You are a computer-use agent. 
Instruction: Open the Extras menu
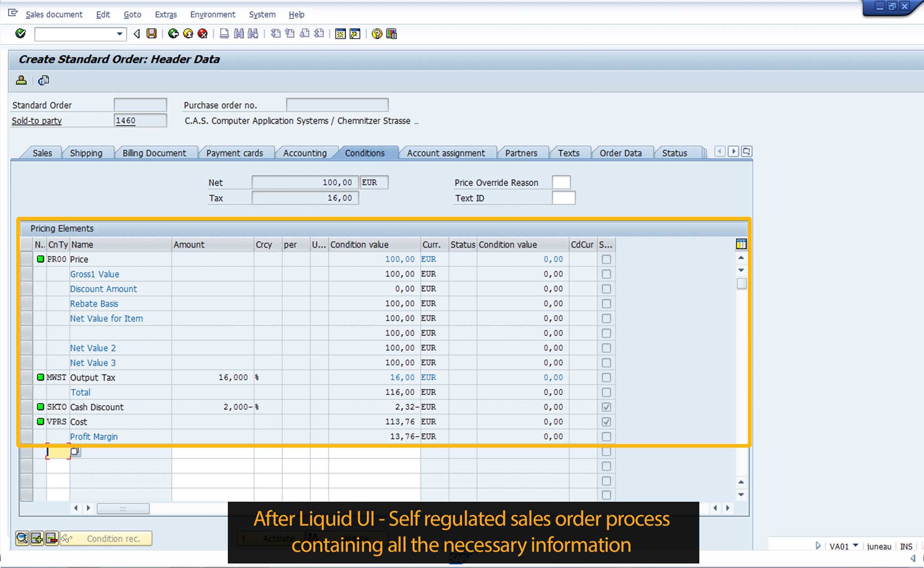166,14
